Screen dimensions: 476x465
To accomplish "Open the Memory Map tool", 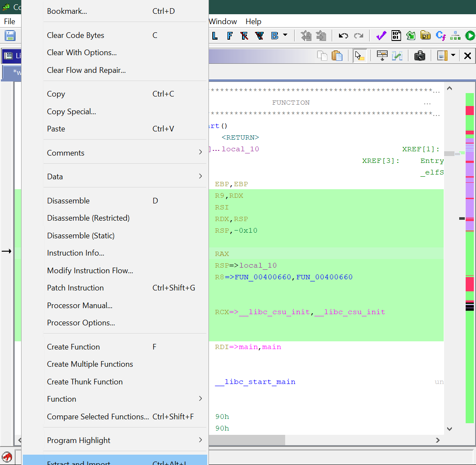I will pyautogui.click(x=396, y=35).
